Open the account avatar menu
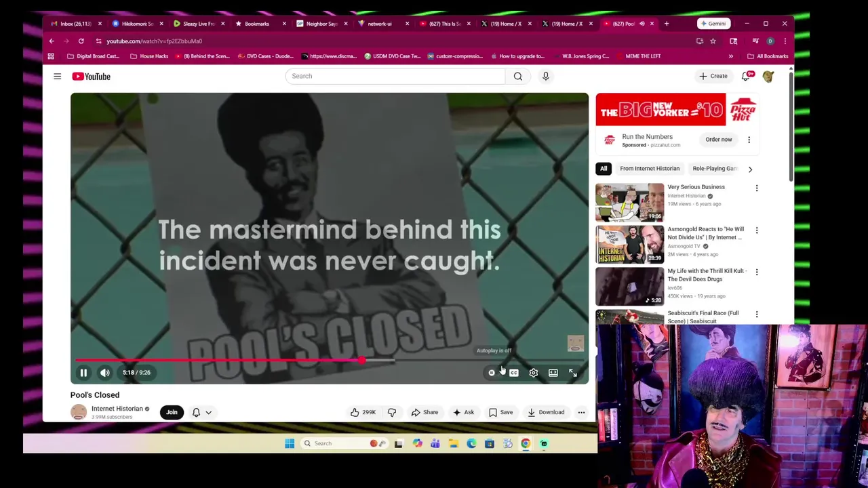 tap(768, 77)
